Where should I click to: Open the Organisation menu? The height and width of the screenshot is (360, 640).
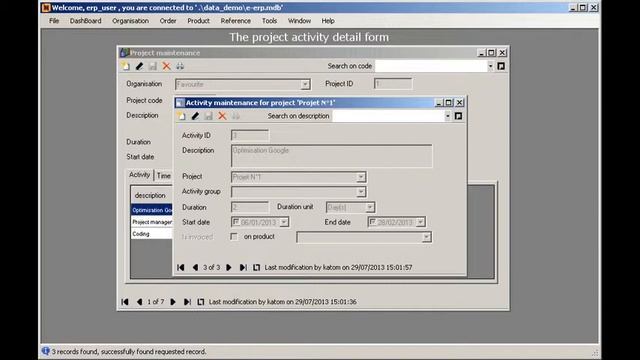pos(130,21)
